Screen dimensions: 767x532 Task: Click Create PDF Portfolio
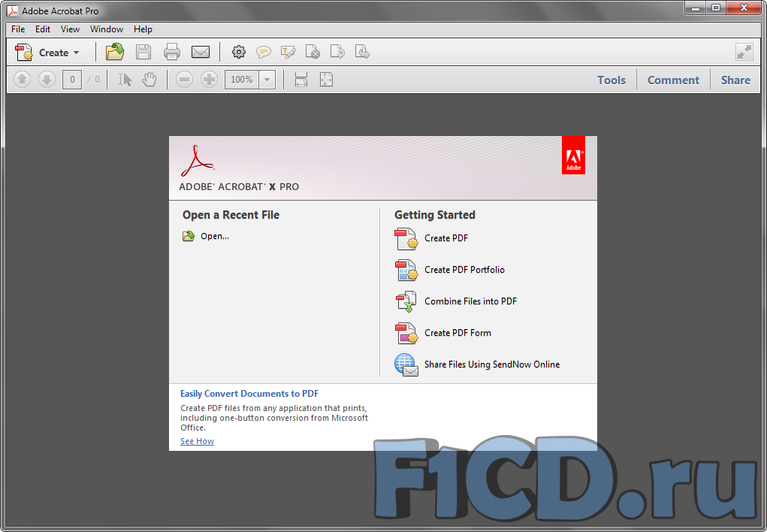pyautogui.click(x=464, y=270)
